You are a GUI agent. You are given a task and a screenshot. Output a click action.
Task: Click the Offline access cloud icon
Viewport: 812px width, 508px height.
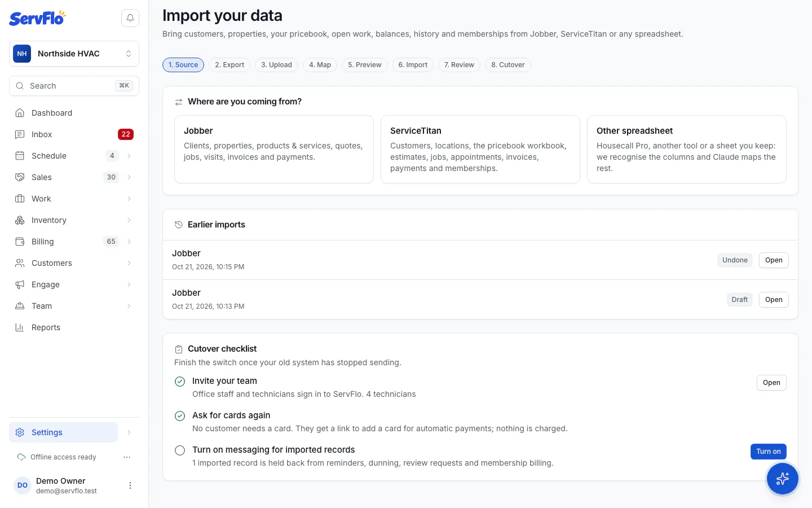(x=21, y=457)
